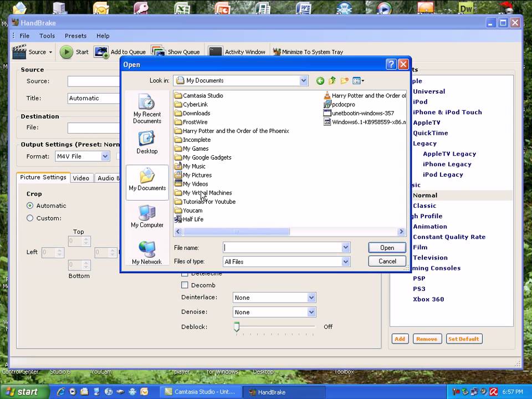The height and width of the screenshot is (399, 532).
Task: Click Minimize To System Tray icon
Action: 277,52
